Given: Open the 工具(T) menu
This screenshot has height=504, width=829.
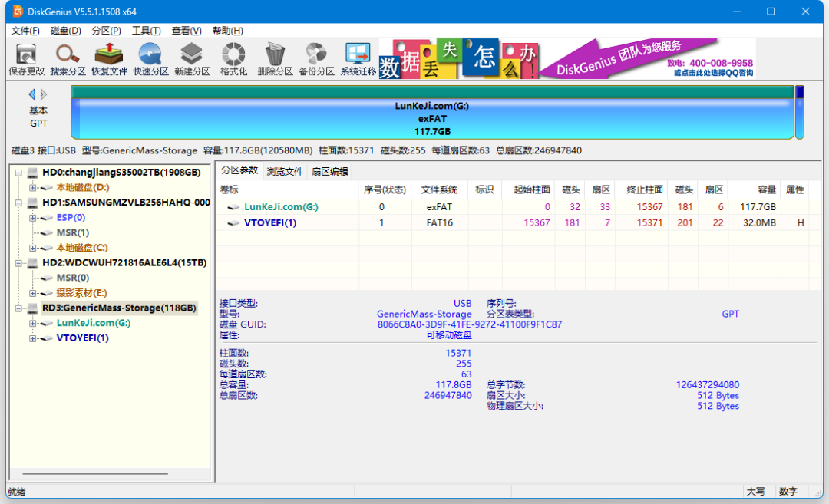Looking at the screenshot, I should click(x=146, y=31).
